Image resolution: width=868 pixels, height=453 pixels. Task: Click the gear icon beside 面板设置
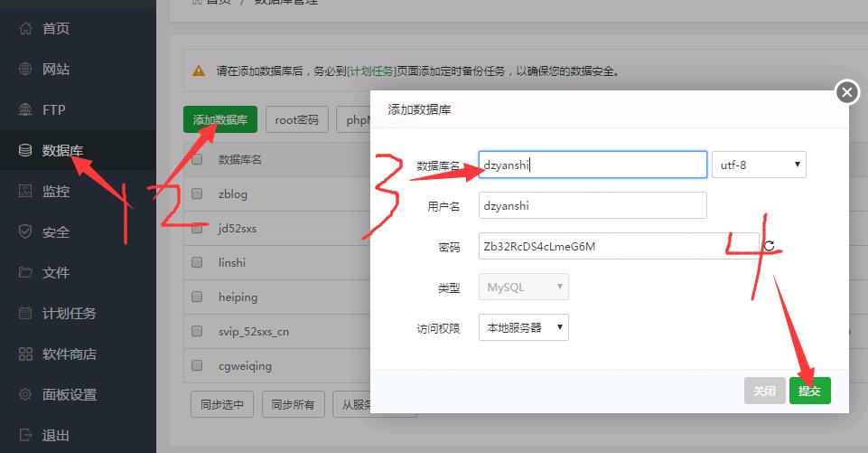(x=25, y=394)
